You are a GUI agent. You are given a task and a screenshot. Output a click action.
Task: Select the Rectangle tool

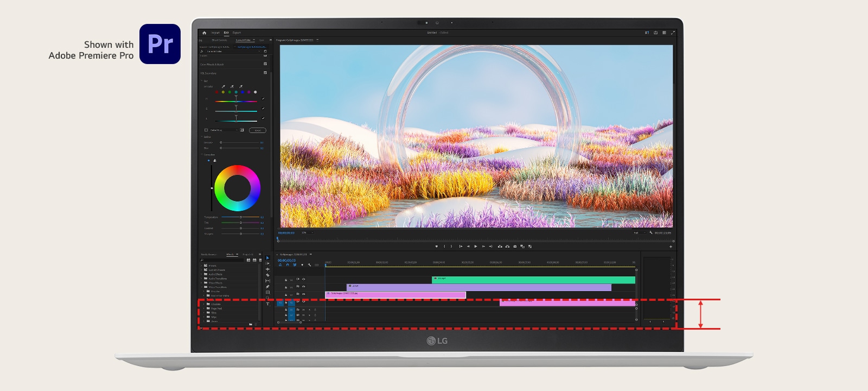coord(267,292)
